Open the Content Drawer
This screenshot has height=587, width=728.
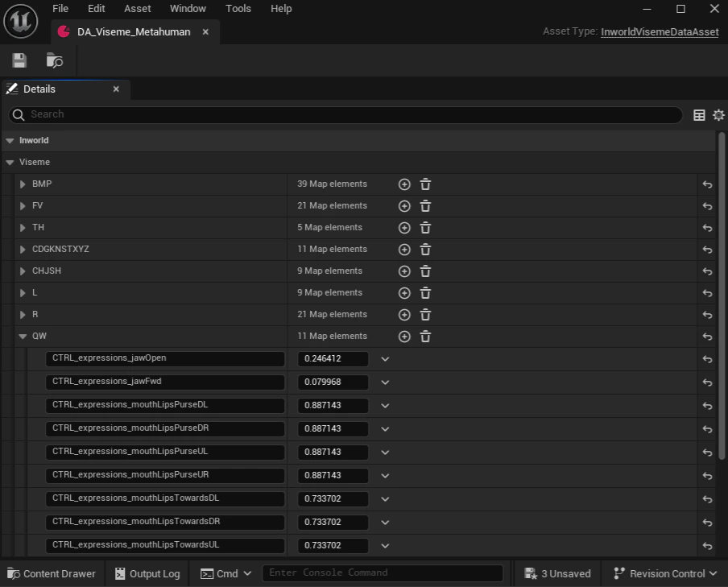[51, 573]
